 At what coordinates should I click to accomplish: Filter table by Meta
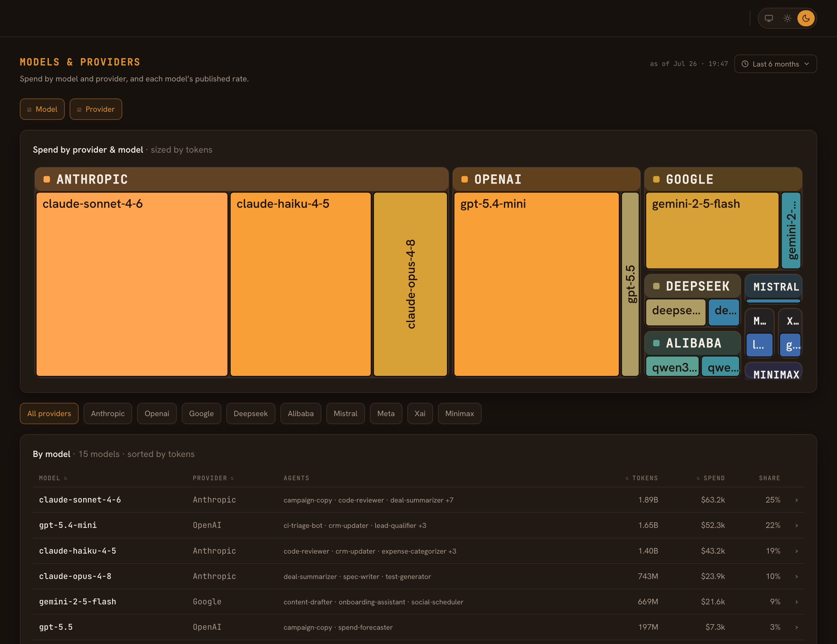point(386,414)
